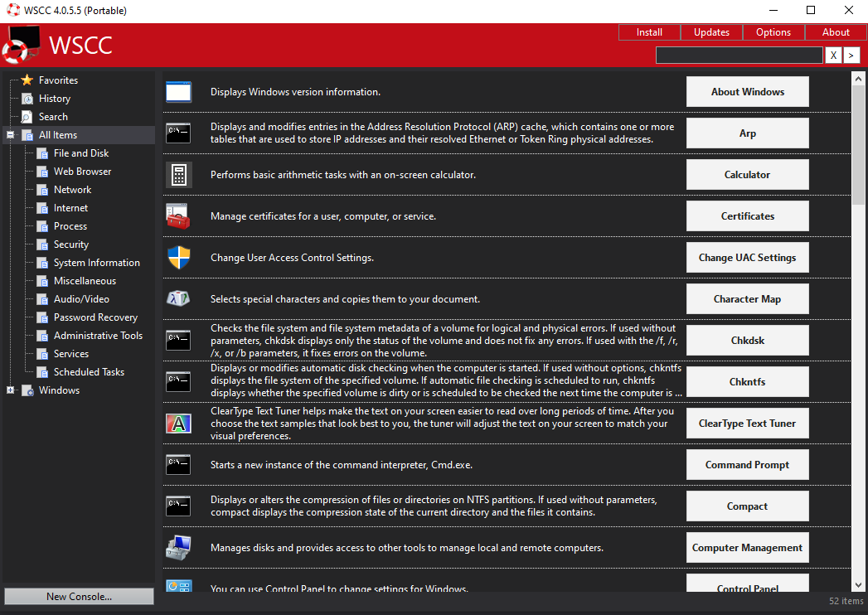This screenshot has width=868, height=615.
Task: Select the Scheduled Tasks category
Action: coord(89,372)
